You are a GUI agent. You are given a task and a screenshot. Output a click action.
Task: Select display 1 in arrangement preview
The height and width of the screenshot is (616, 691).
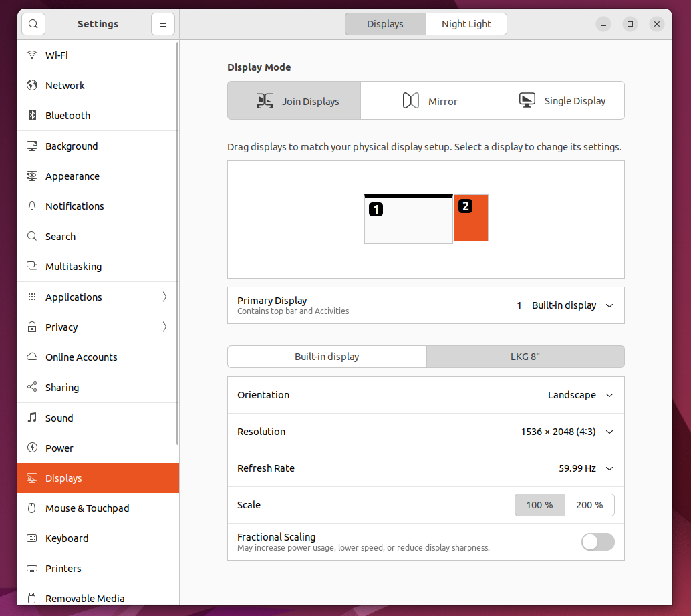click(408, 219)
